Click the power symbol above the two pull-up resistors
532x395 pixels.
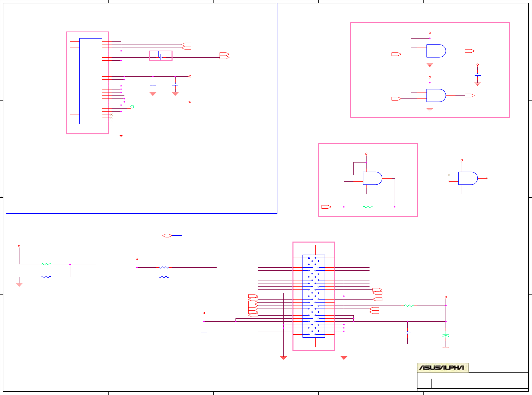click(x=137, y=259)
